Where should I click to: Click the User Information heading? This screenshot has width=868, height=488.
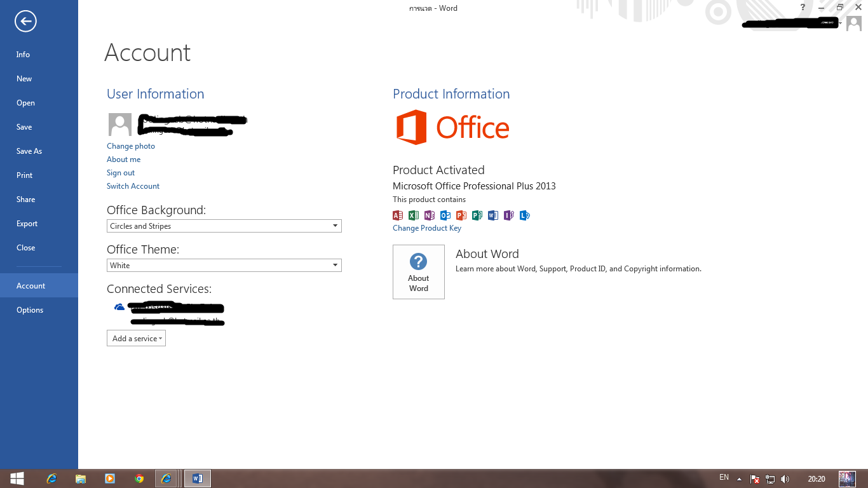156,94
